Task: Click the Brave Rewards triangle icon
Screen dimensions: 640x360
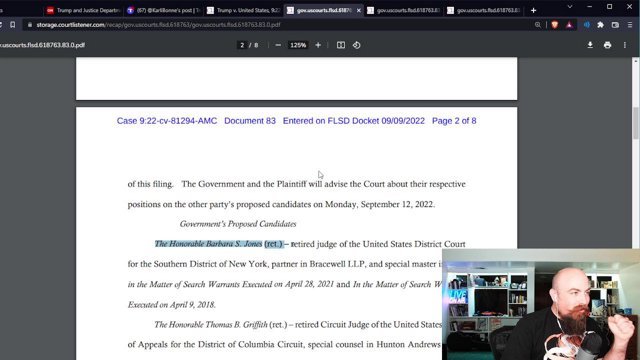Action: pos(569,25)
